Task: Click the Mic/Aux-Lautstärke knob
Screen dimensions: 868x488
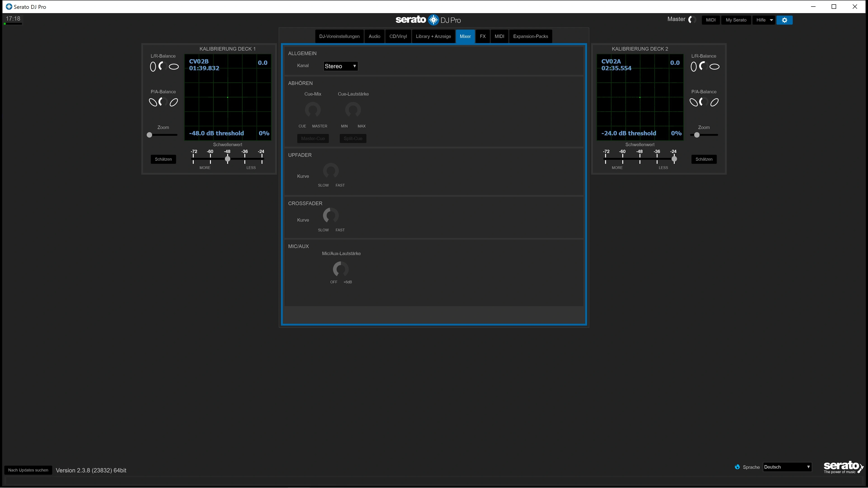Action: 341,269
